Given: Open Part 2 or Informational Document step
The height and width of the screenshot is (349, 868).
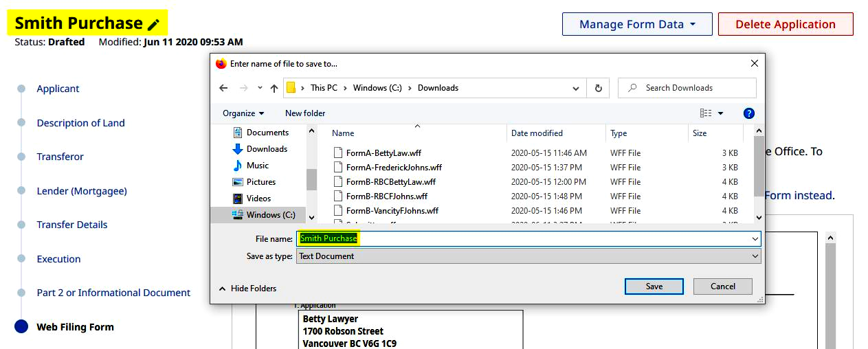Looking at the screenshot, I should click(113, 293).
